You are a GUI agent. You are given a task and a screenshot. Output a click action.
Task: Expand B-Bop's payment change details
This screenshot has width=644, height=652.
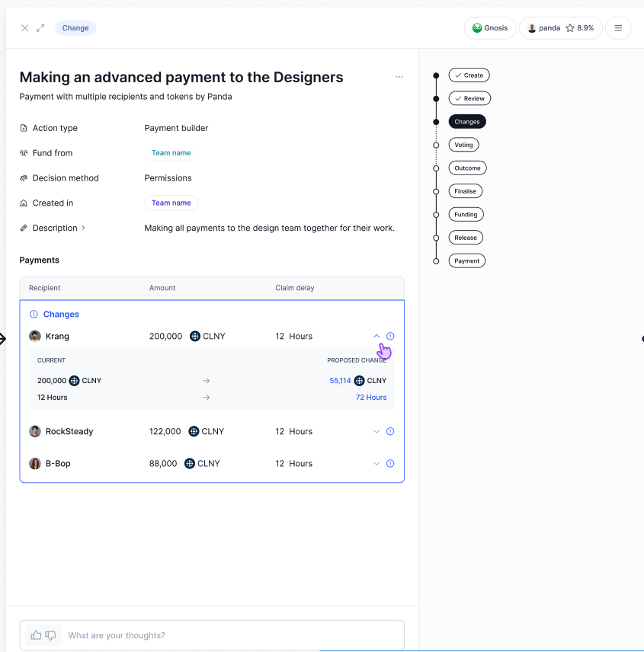click(x=376, y=463)
